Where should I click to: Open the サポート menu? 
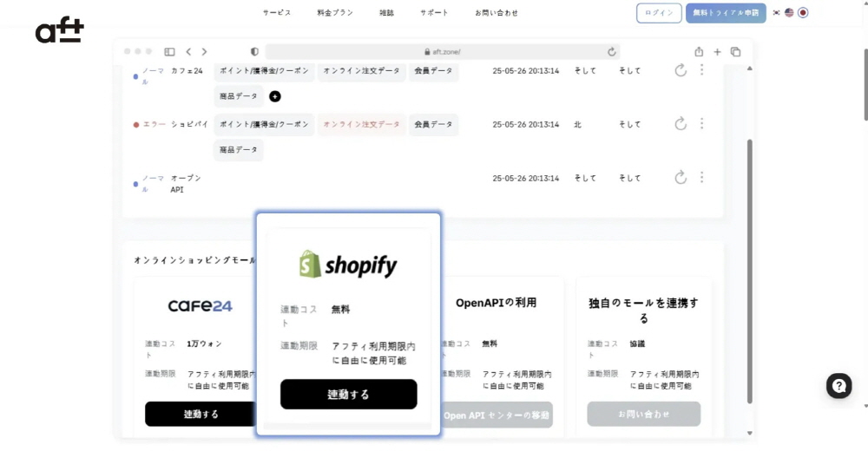point(434,13)
